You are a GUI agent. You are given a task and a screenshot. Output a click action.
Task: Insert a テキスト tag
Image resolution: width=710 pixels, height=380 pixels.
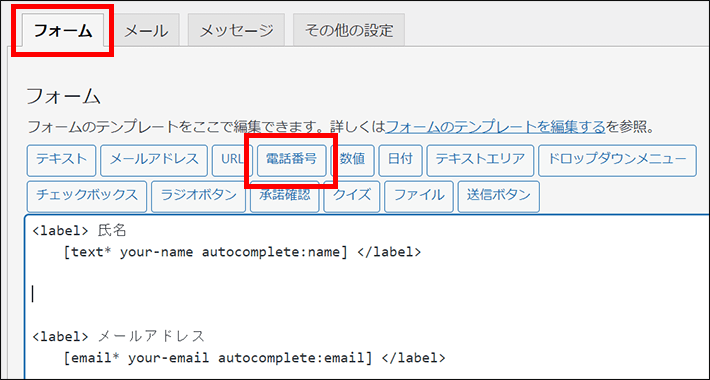(61, 160)
